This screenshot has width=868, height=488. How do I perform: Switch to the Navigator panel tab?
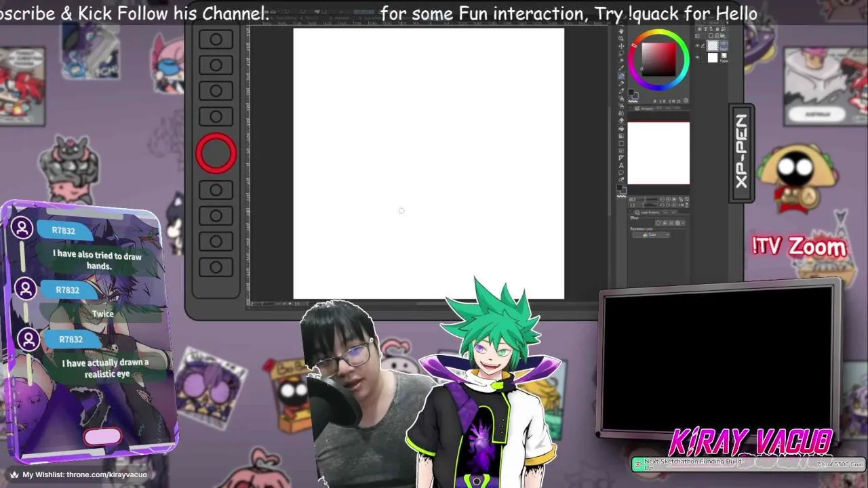644,108
